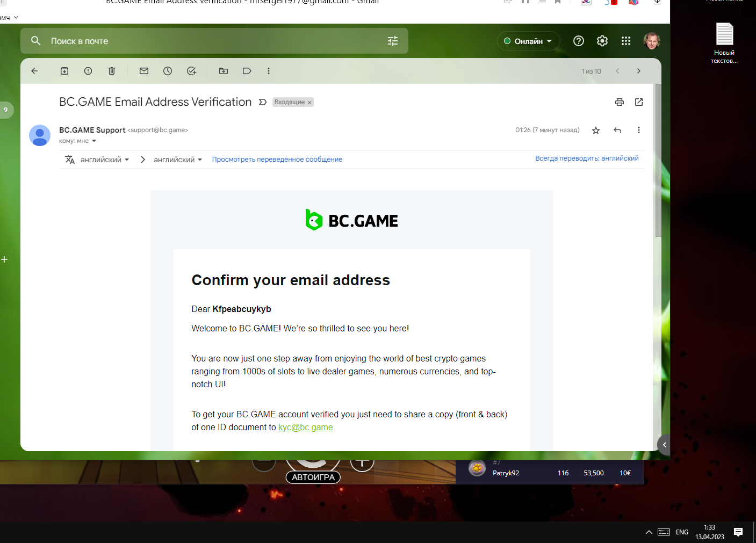The height and width of the screenshot is (543, 756).
Task: Expand the side panel arrow
Action: pos(664,445)
